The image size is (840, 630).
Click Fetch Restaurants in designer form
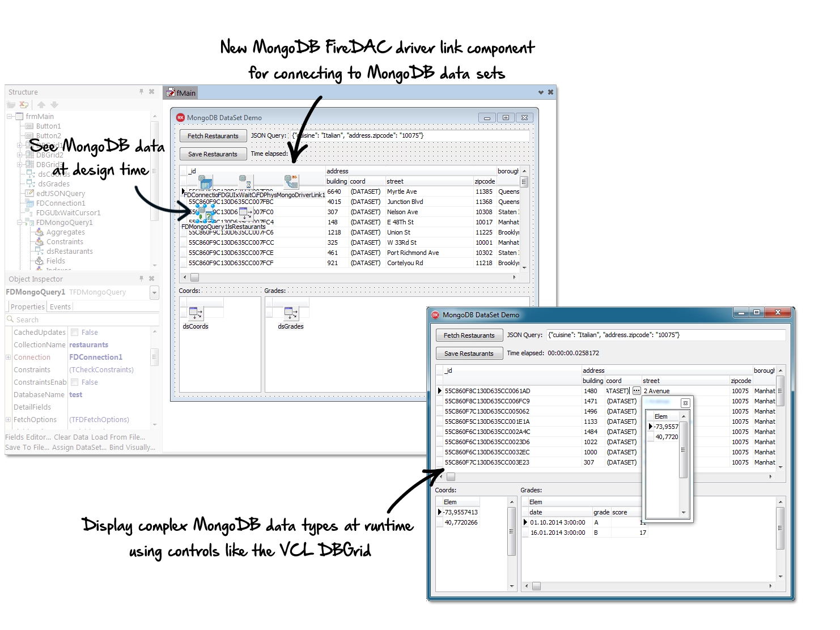pos(213,136)
